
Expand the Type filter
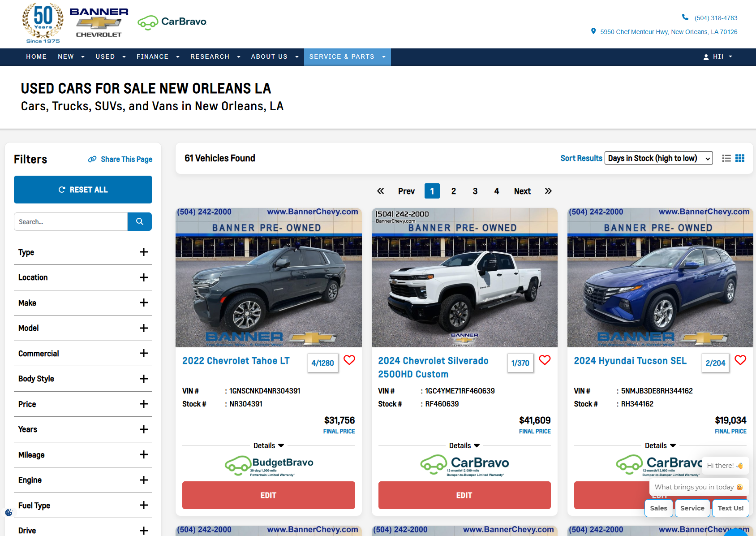(83, 252)
